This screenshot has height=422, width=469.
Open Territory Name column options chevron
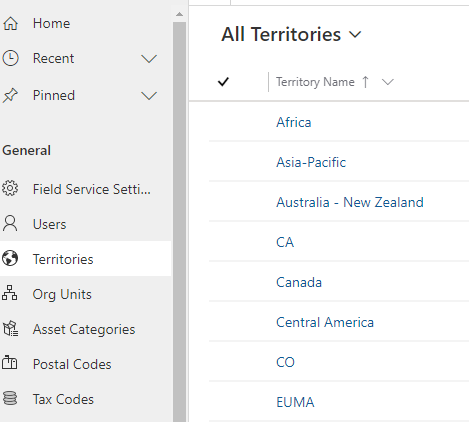[x=388, y=82]
